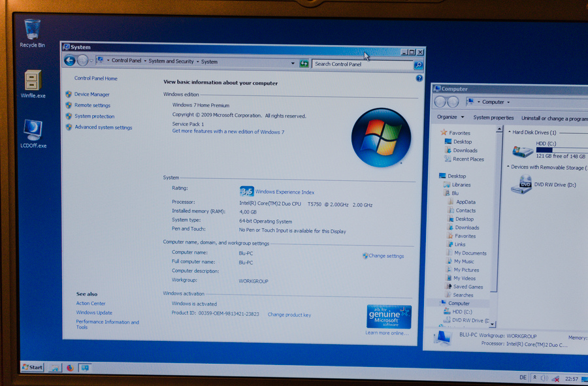The image size is (588, 386).
Task: Select Saved Games in the navigation tree
Action: [468, 287]
